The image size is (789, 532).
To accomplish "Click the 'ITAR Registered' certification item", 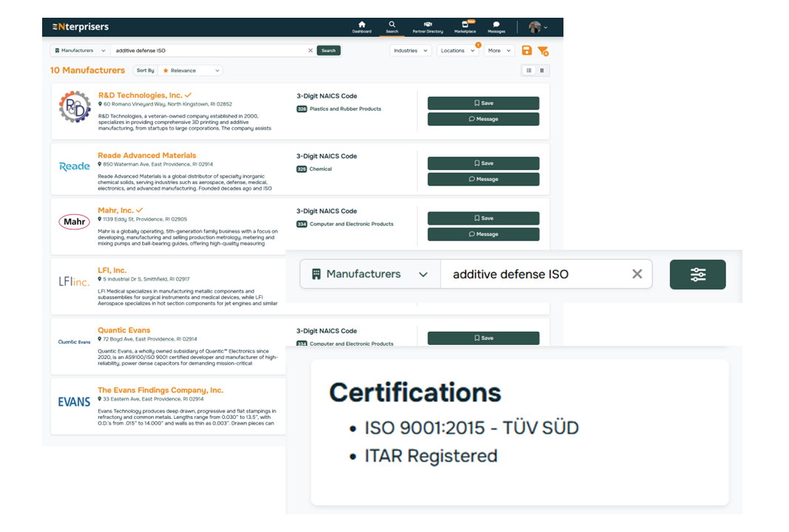I will pos(430,456).
